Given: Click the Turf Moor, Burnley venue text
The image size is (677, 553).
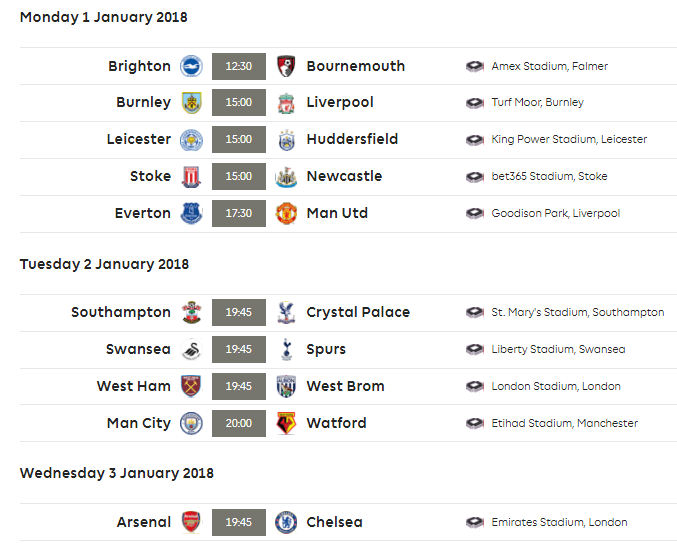Looking at the screenshot, I should coord(537,103).
